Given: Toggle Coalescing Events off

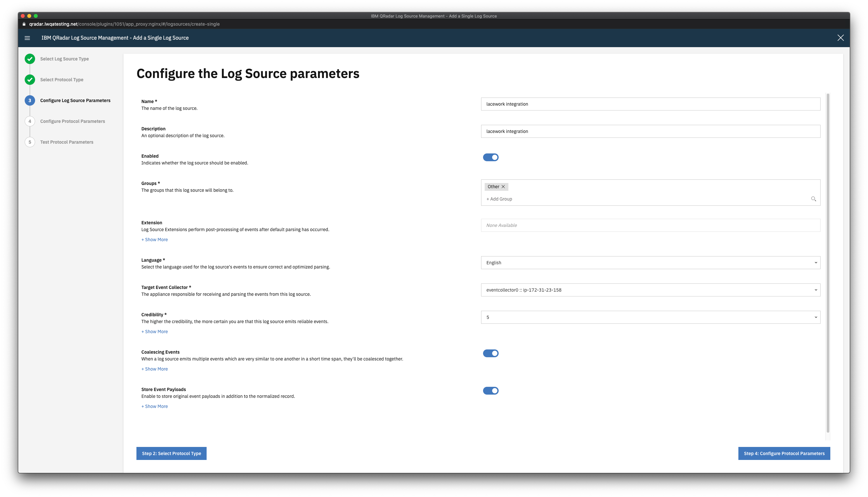Looking at the screenshot, I should click(491, 353).
